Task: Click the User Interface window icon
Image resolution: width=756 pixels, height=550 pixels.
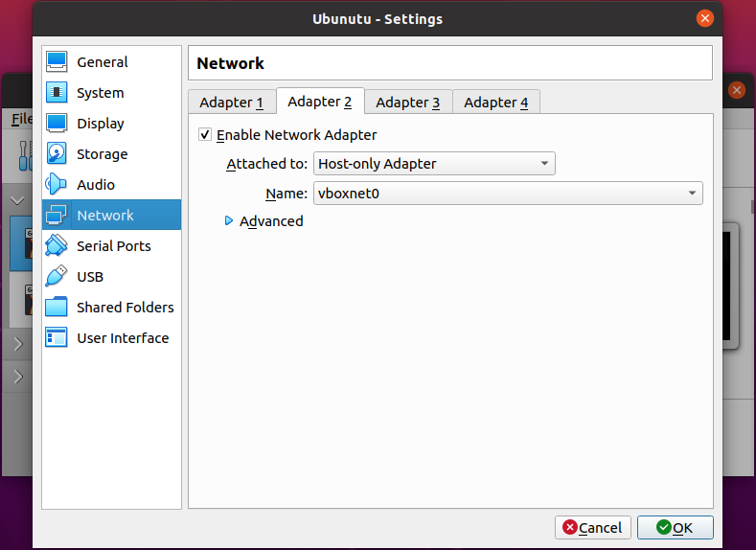Action: click(57, 337)
